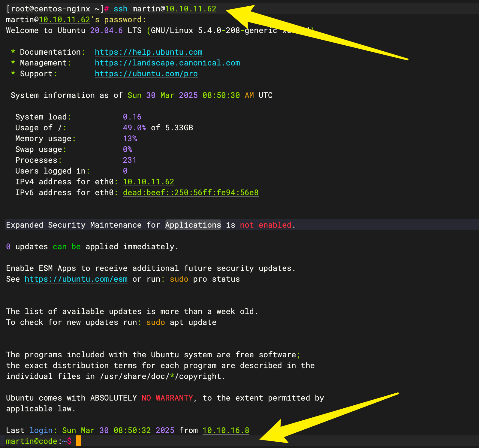The image size is (479, 448).
Task: Click the System load value 0.16
Action: (x=132, y=117)
